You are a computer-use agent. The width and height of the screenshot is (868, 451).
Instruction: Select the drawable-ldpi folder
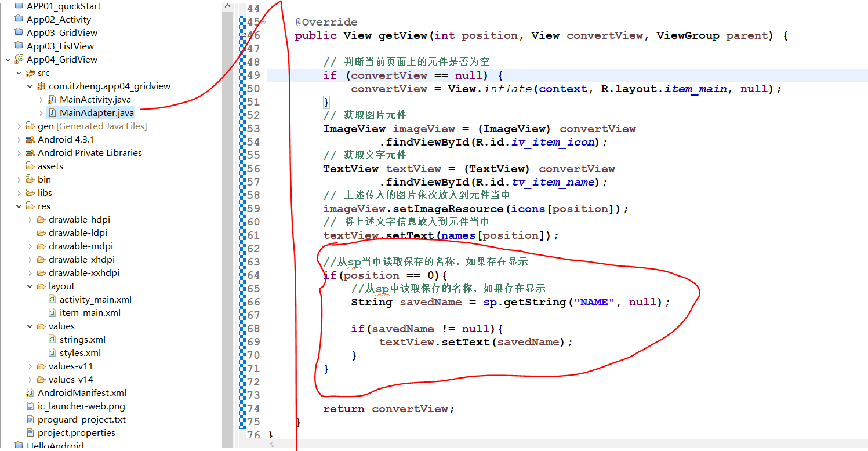[79, 233]
